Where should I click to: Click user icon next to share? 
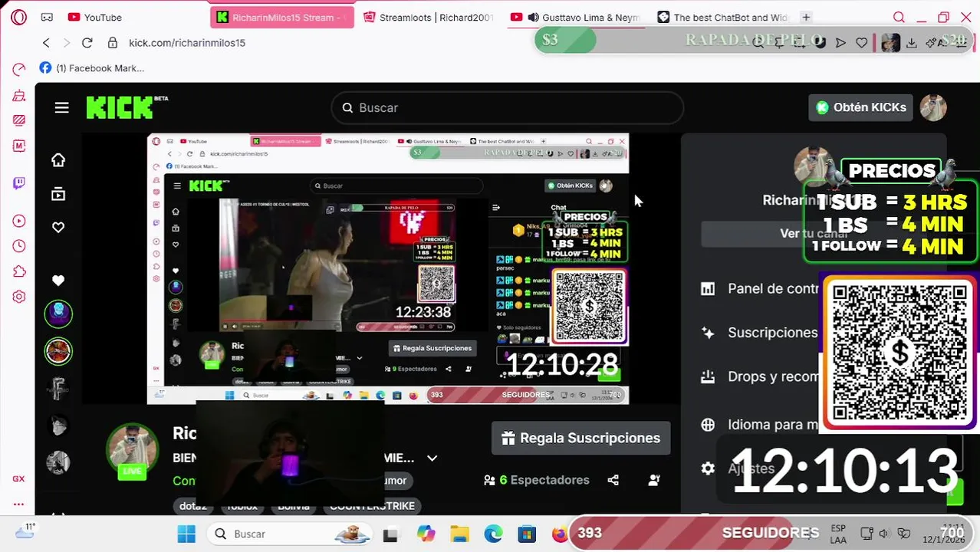coord(654,480)
